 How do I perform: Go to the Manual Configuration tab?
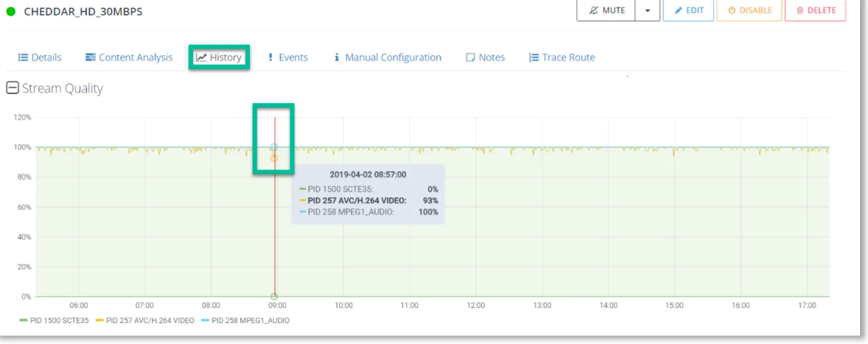tap(388, 57)
